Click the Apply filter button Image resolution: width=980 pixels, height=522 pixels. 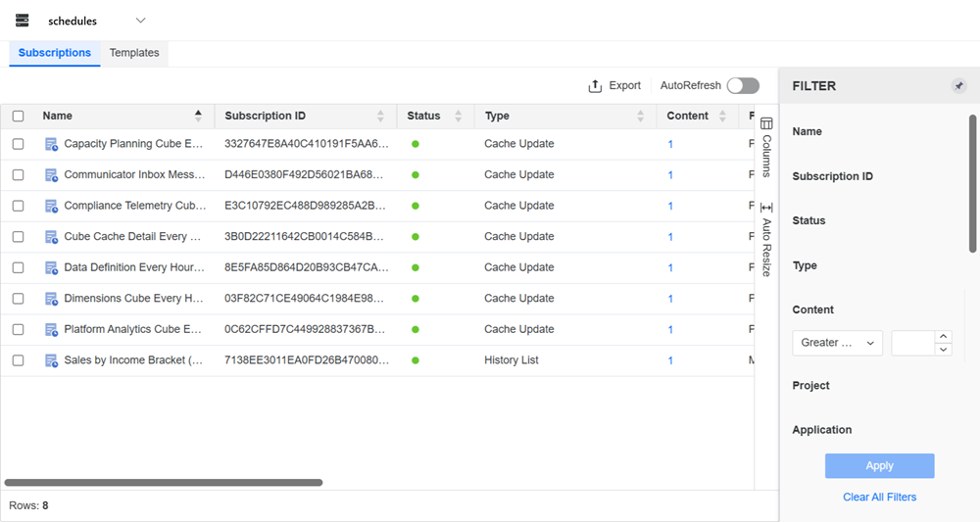(x=879, y=466)
